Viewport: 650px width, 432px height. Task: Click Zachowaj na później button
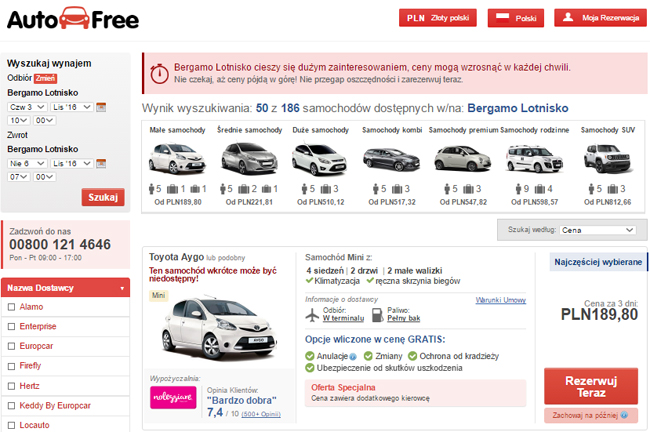click(591, 415)
